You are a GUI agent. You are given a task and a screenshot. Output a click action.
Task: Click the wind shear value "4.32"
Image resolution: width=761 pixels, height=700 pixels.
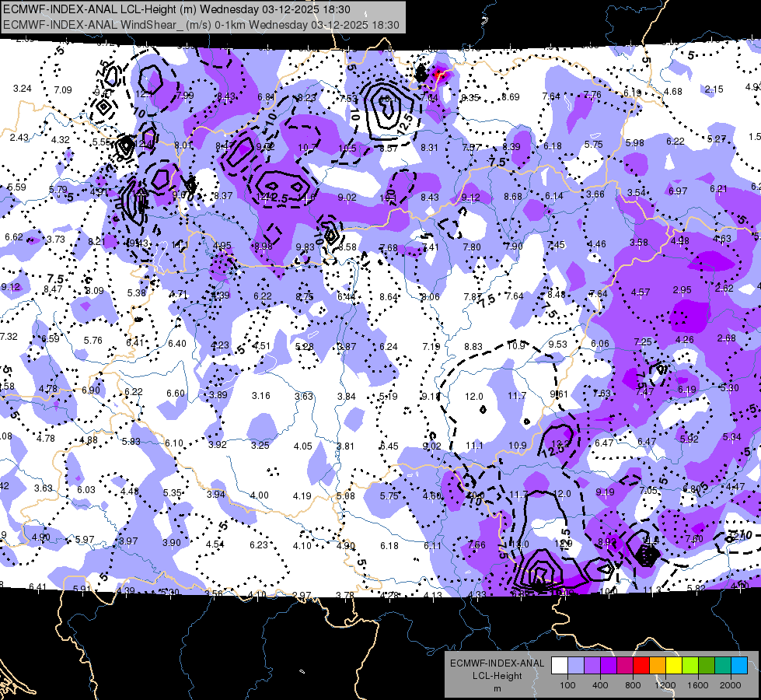[x=60, y=139]
